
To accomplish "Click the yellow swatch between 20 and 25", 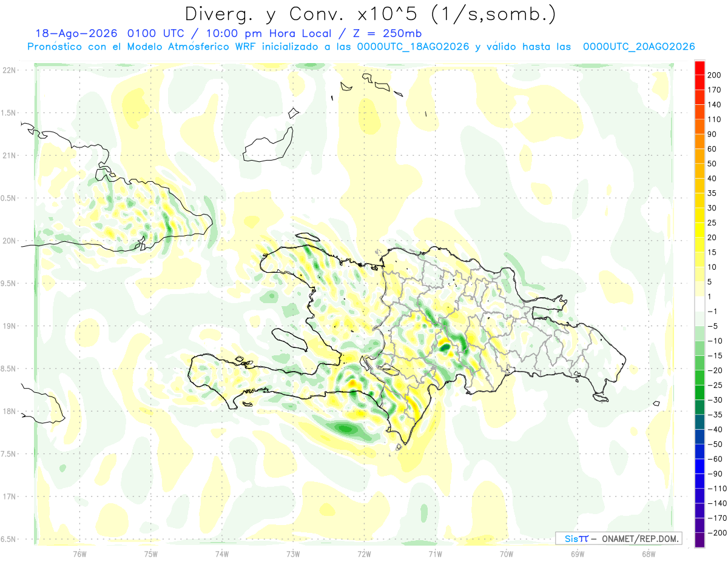I will click(699, 230).
